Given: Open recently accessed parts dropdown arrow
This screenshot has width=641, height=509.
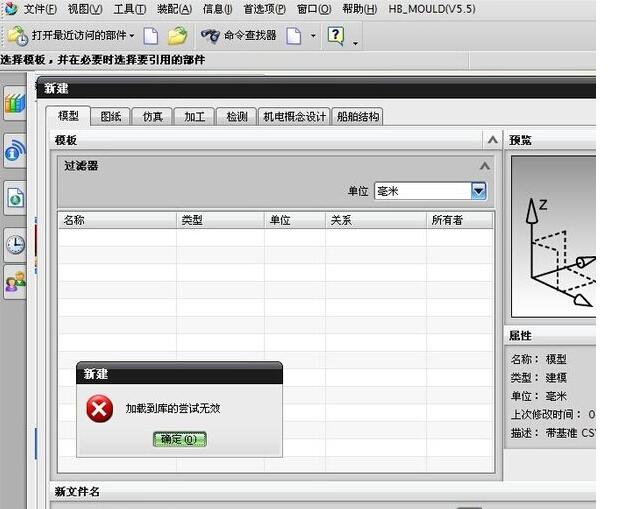Looking at the screenshot, I should tap(132, 36).
